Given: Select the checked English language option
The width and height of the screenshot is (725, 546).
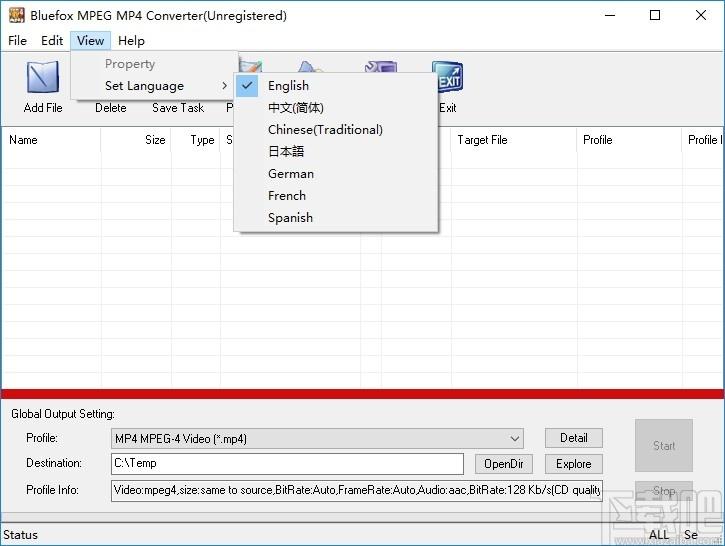Looking at the screenshot, I should tap(336, 86).
